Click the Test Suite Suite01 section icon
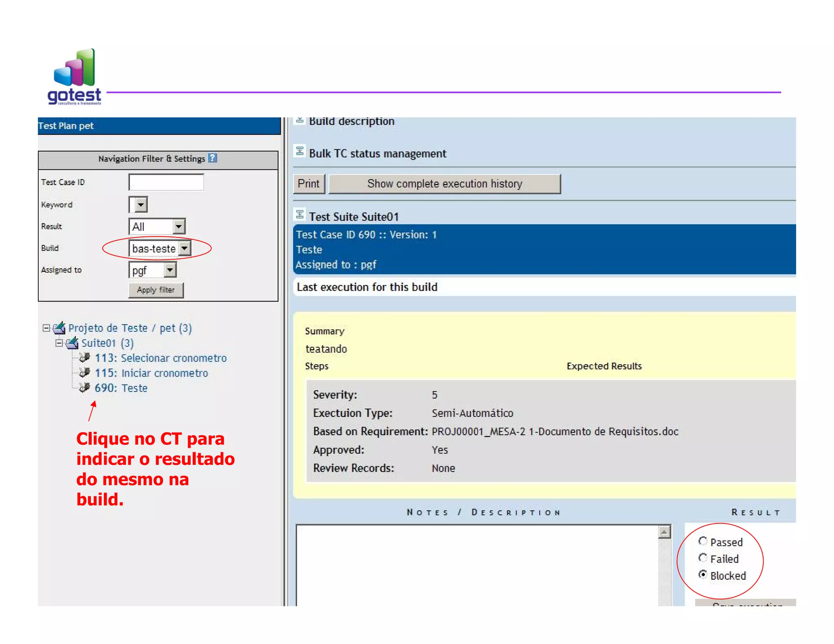The width and height of the screenshot is (834, 644). tap(300, 215)
